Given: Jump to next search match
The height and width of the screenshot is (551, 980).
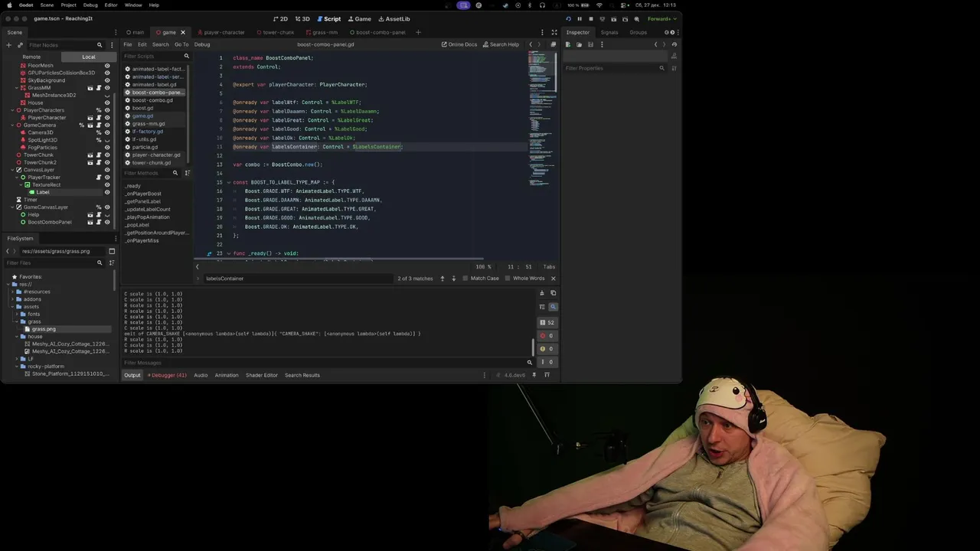Looking at the screenshot, I should point(453,279).
